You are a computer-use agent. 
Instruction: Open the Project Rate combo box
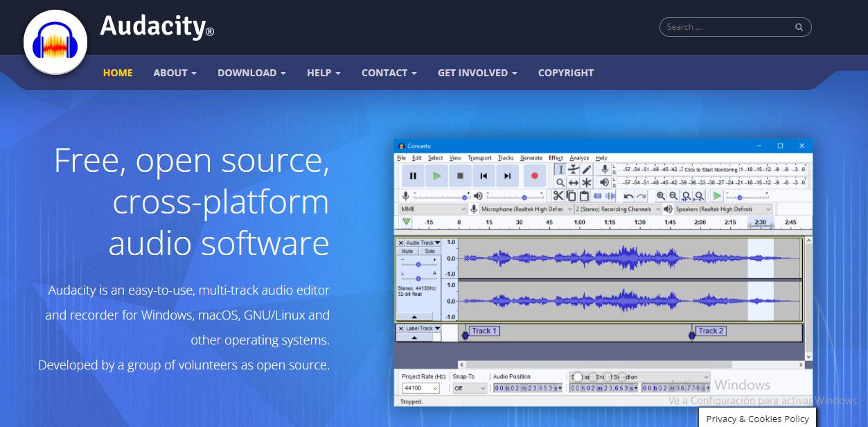click(420, 388)
